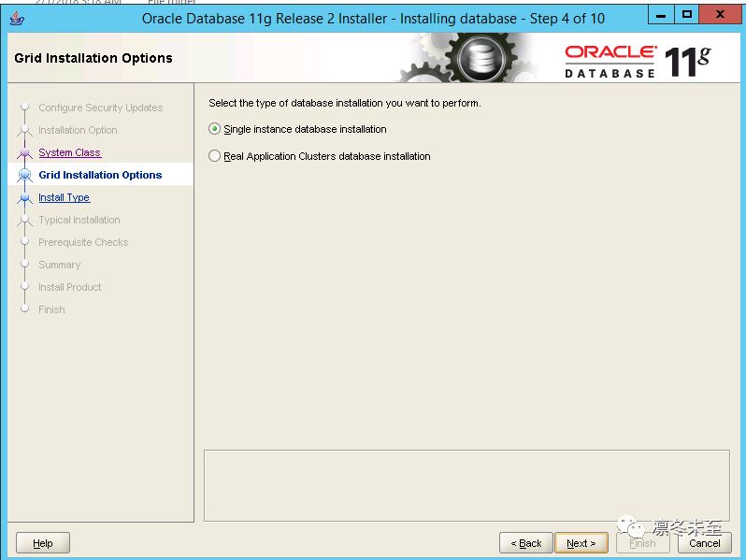Close the Oracle installer window

721,15
